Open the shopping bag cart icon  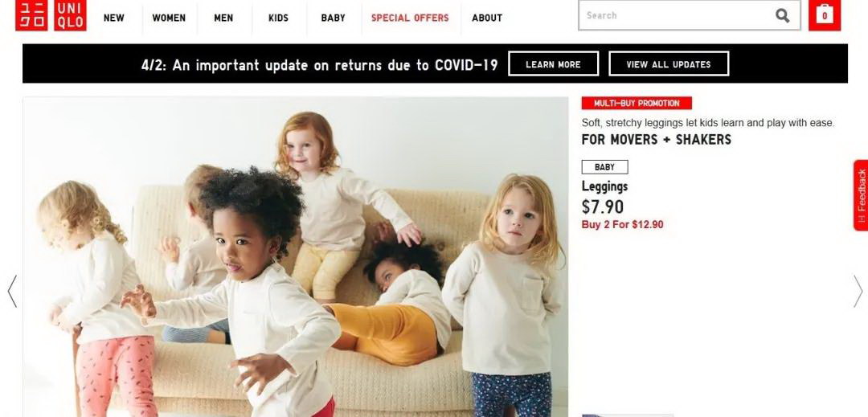click(x=825, y=15)
